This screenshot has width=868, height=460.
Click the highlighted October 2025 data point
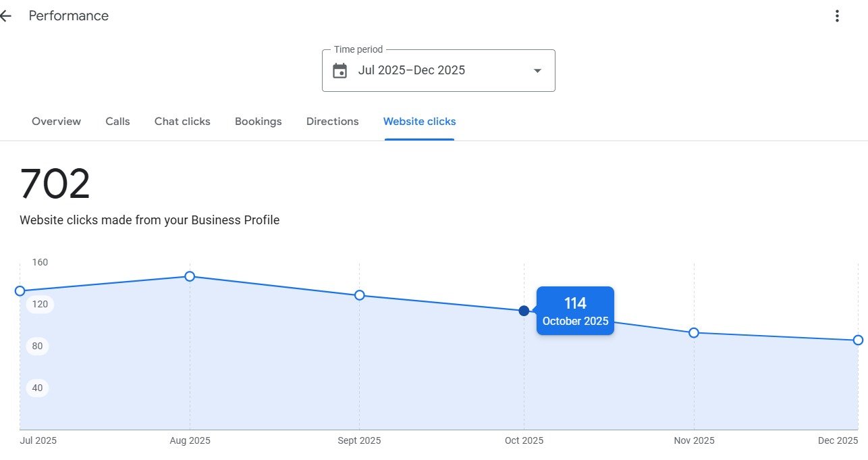[x=524, y=311]
